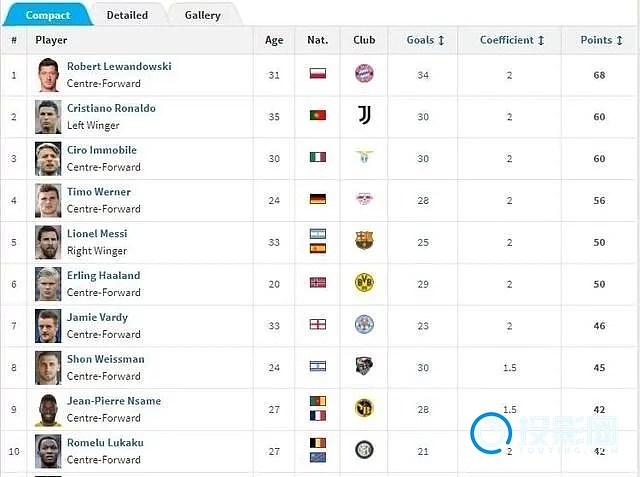Sort table by Goals column
640x477 pixels.
[x=425, y=40]
